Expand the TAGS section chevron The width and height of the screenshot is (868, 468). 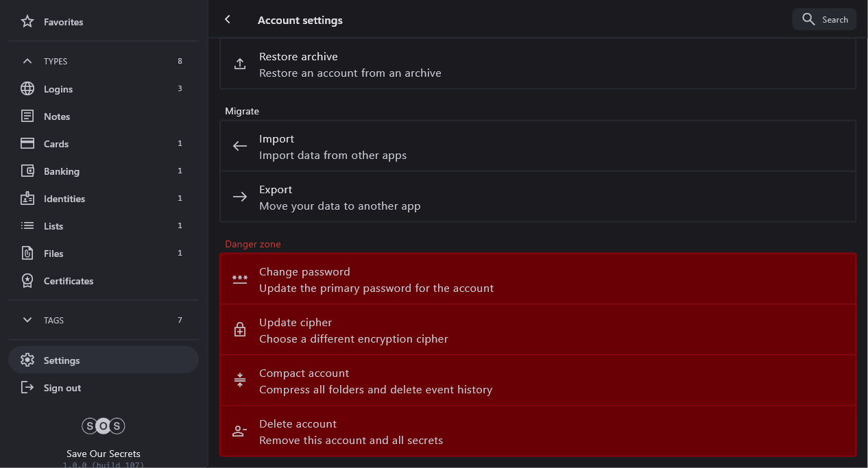[27, 320]
